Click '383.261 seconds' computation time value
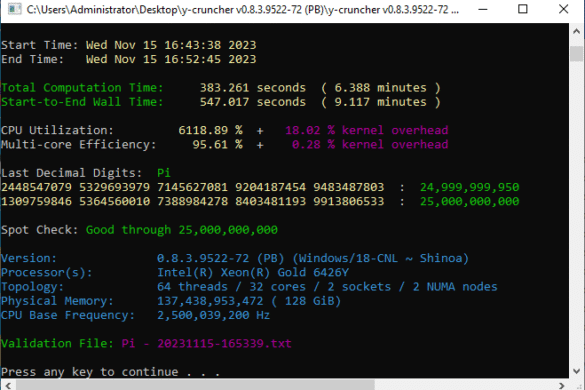This screenshot has height=390, width=585. [253, 88]
